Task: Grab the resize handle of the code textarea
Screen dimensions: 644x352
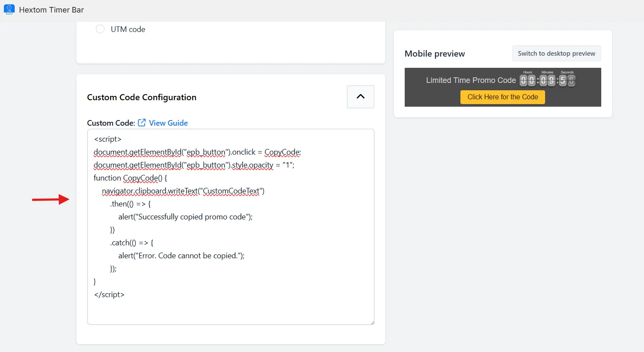Action: (x=371, y=322)
